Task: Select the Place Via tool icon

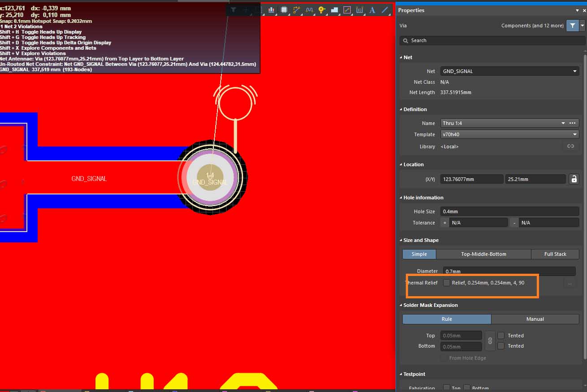Action: coord(322,10)
